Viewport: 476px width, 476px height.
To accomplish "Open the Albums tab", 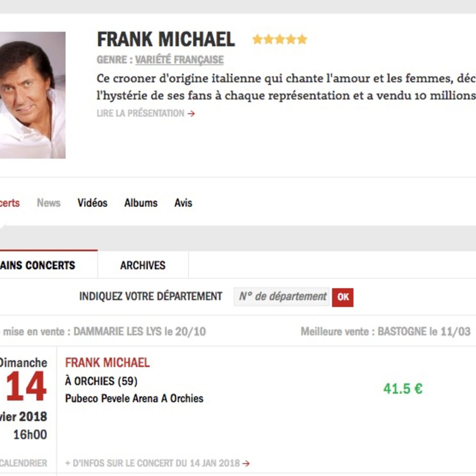I will (141, 203).
